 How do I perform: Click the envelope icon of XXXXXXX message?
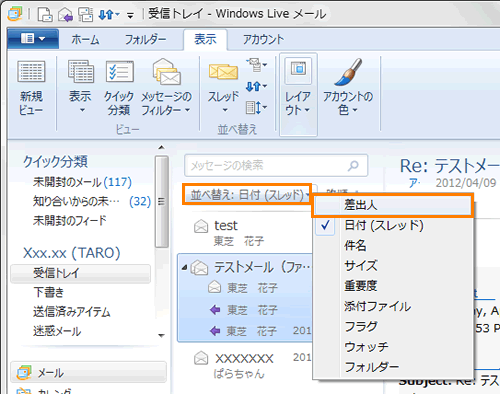pos(201,358)
